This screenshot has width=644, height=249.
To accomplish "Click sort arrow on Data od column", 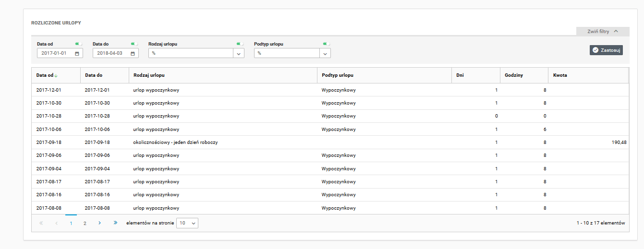I will (x=56, y=75).
